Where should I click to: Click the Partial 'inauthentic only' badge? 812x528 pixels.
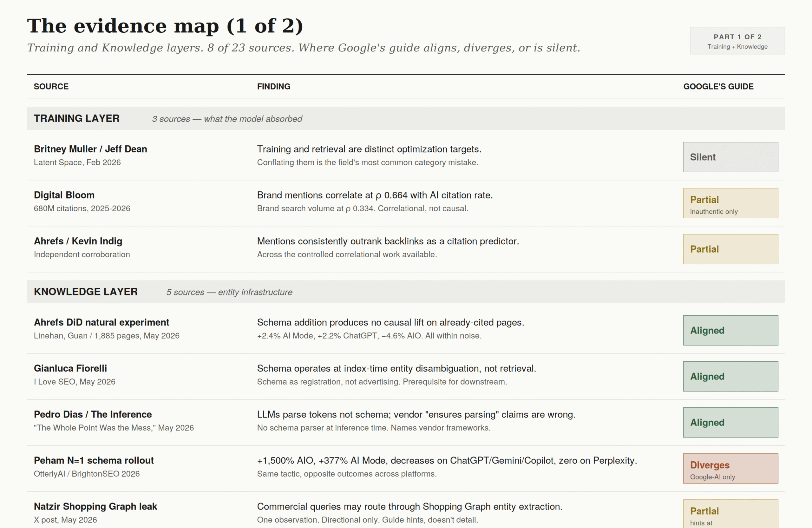730,203
